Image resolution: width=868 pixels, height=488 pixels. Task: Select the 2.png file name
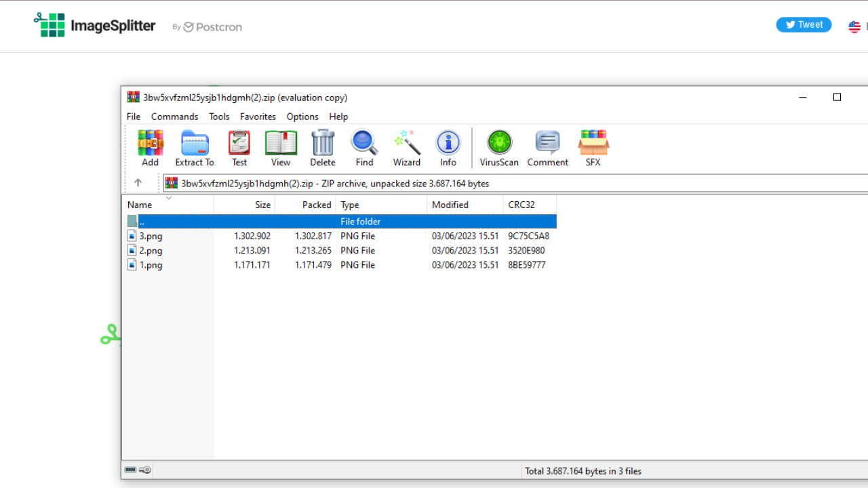click(151, 250)
